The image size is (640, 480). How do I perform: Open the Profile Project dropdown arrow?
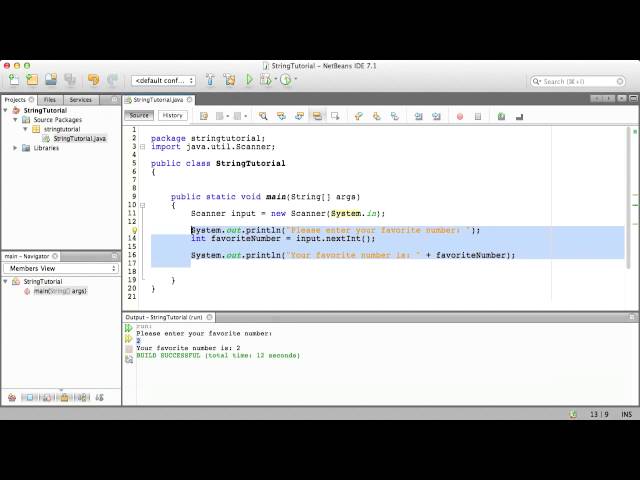296,79
